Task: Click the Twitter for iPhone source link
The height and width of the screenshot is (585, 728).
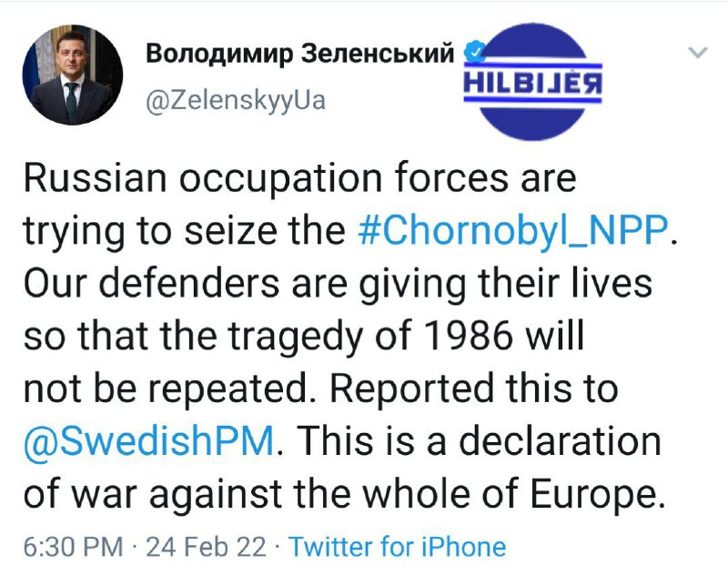Action: [x=397, y=546]
